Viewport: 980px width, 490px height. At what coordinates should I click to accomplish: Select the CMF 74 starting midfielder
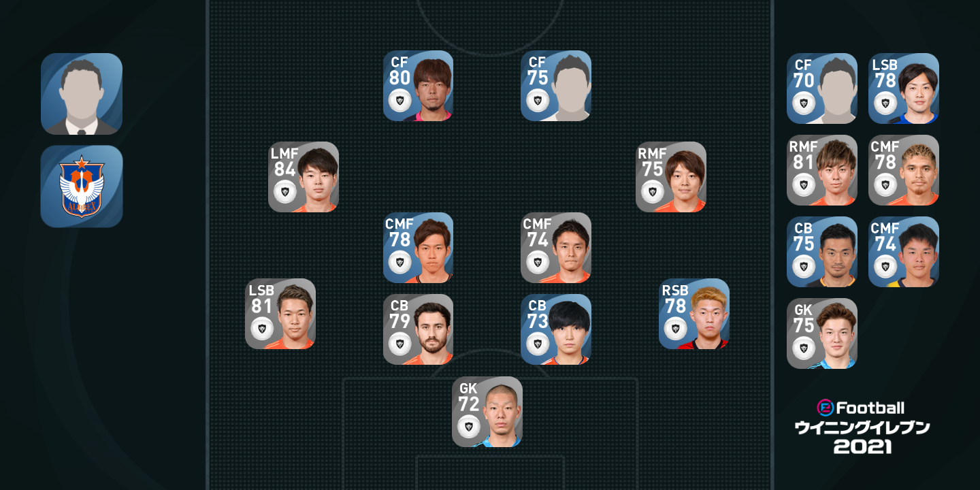(556, 248)
